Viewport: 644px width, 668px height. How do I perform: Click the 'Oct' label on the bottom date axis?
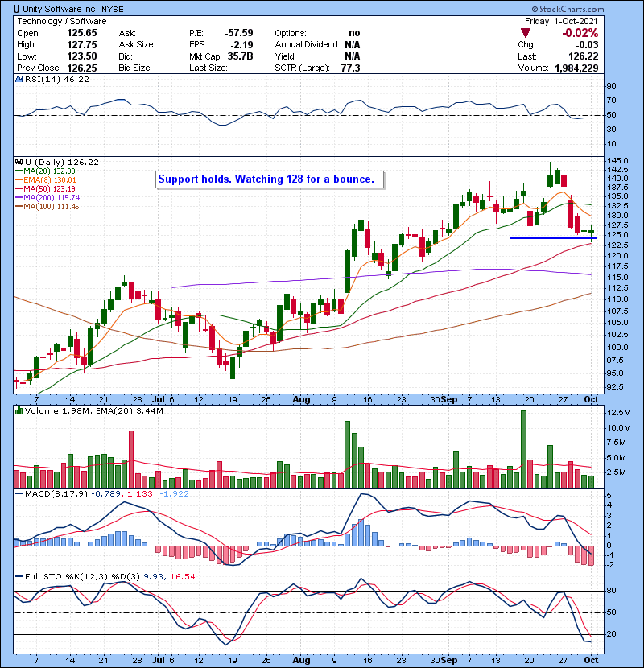click(591, 660)
